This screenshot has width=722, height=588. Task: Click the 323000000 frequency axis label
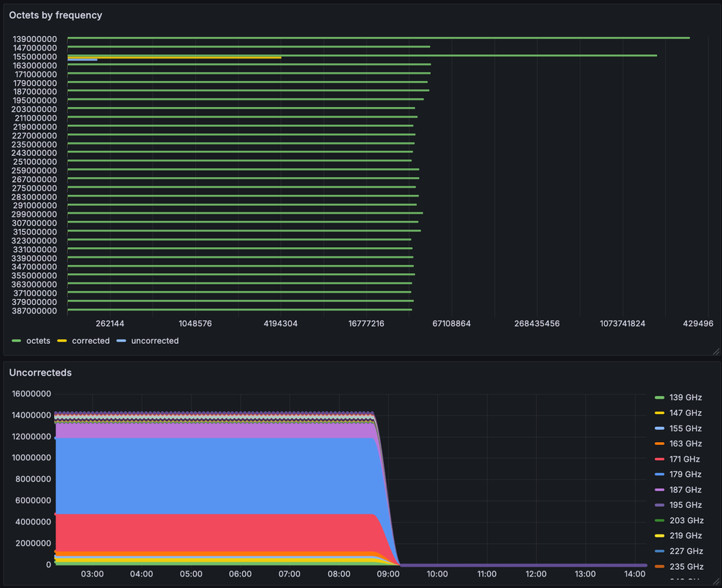[35, 241]
